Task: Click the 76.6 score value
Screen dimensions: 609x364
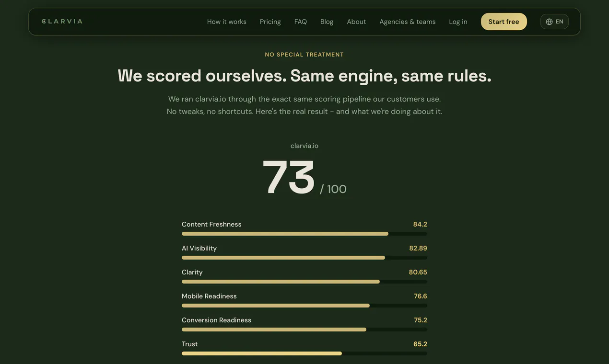Action: click(x=421, y=296)
